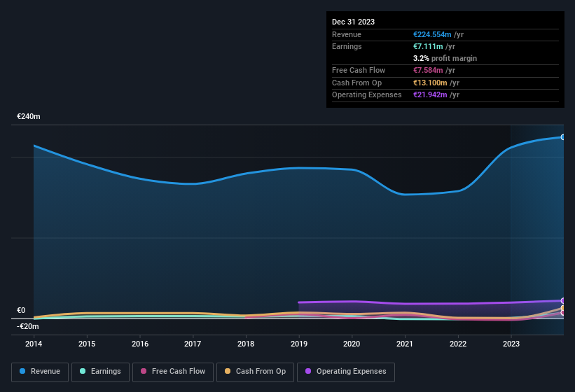This screenshot has width=575, height=392.
Task: Click the 2014 x-axis label
Action: pos(34,344)
